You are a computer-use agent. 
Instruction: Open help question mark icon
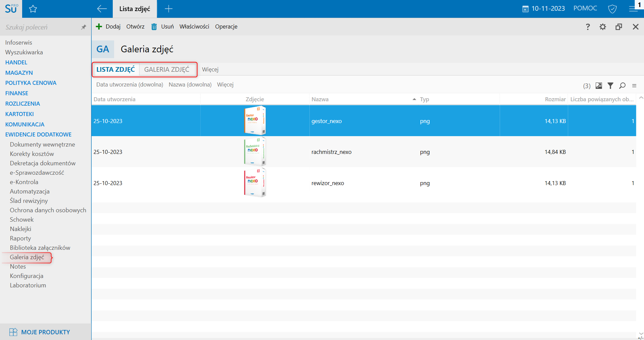tap(588, 27)
